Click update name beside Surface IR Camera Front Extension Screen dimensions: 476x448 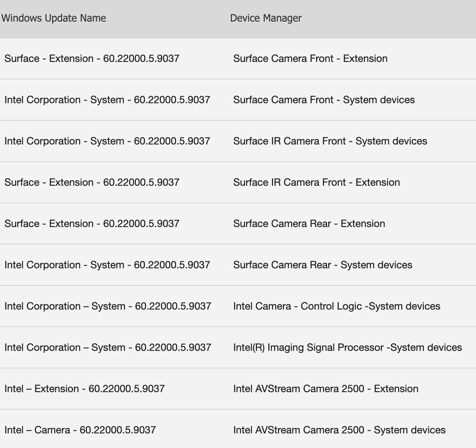92,182
